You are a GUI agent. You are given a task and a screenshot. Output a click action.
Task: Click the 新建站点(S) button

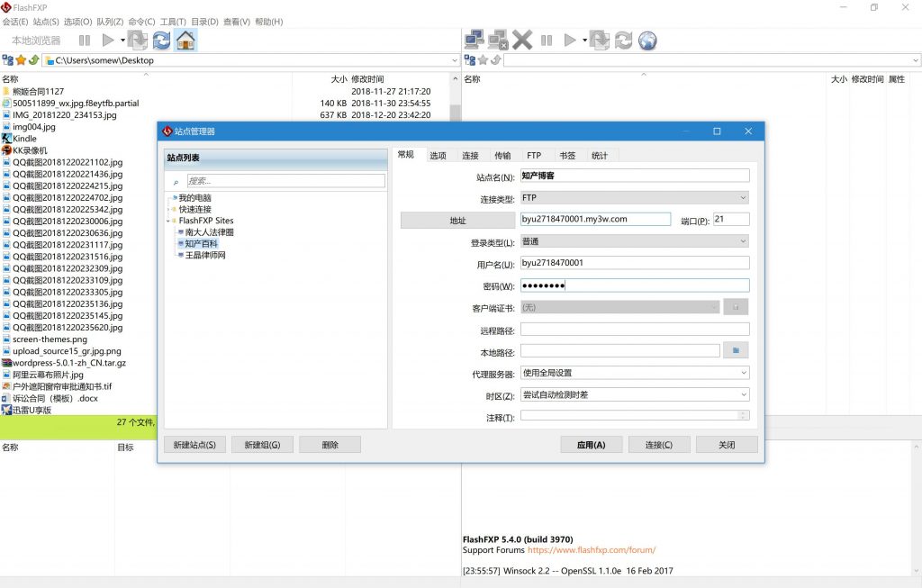194,445
